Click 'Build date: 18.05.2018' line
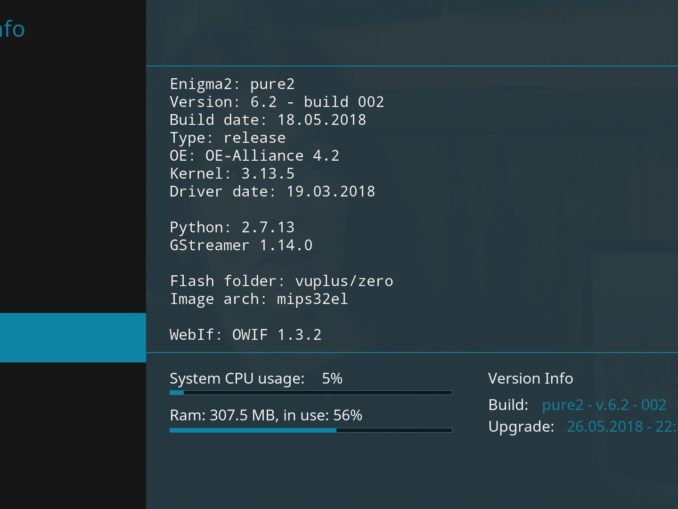678x509 pixels. point(268,120)
